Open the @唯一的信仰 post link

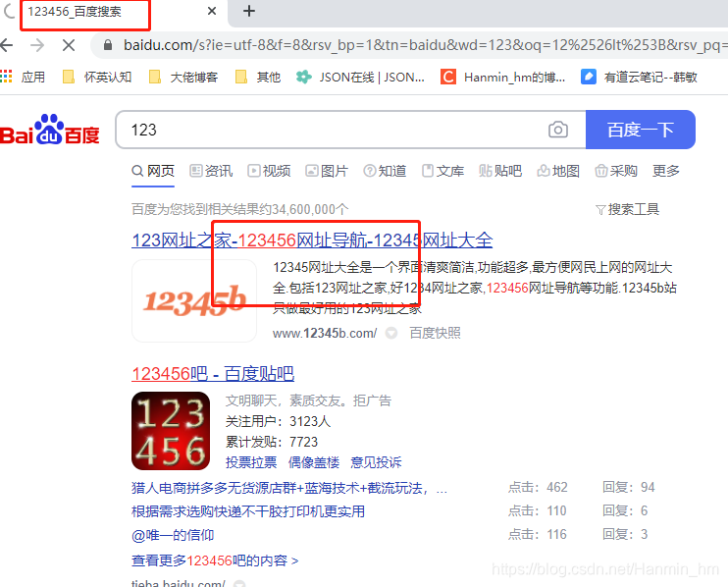173,535
